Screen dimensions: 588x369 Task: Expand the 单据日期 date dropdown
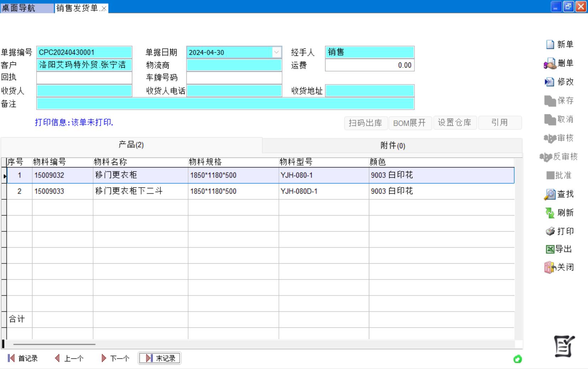[276, 52]
